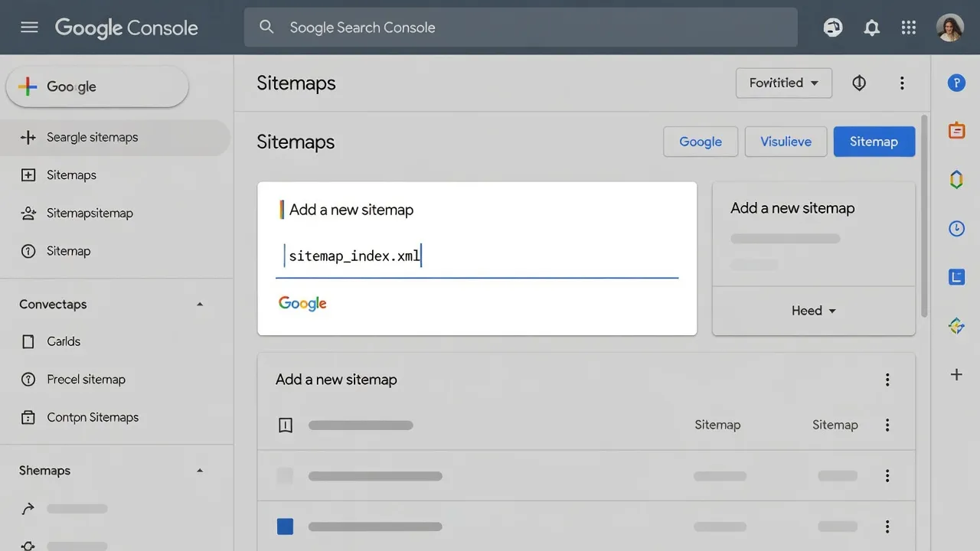Click the Google button
The width and height of the screenshot is (980, 551).
point(701,142)
